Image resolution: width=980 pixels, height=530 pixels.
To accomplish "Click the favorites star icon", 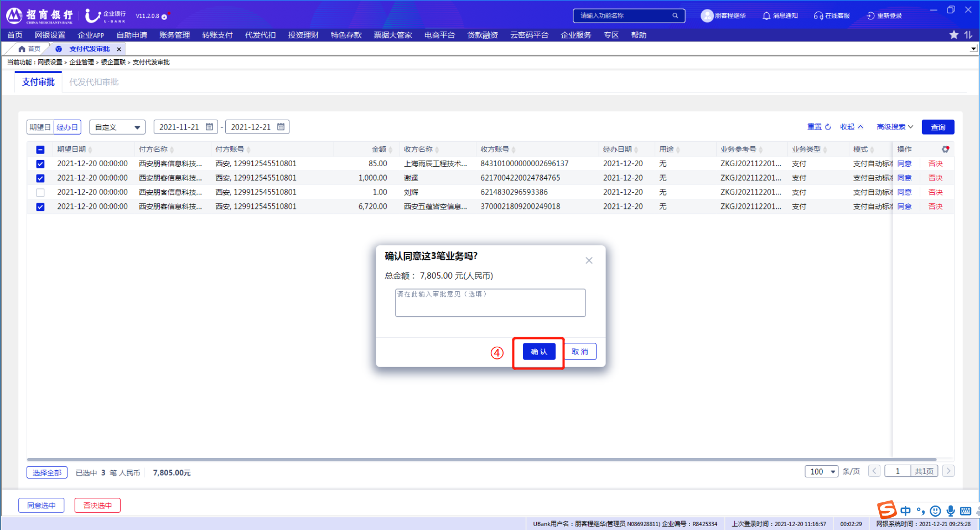I will (x=954, y=35).
